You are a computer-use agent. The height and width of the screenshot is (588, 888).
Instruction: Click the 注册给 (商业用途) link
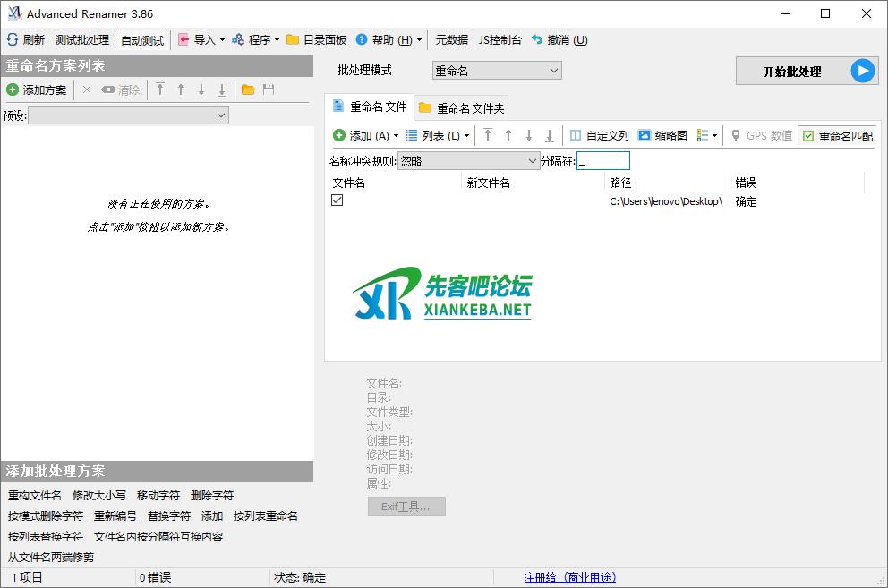(569, 577)
